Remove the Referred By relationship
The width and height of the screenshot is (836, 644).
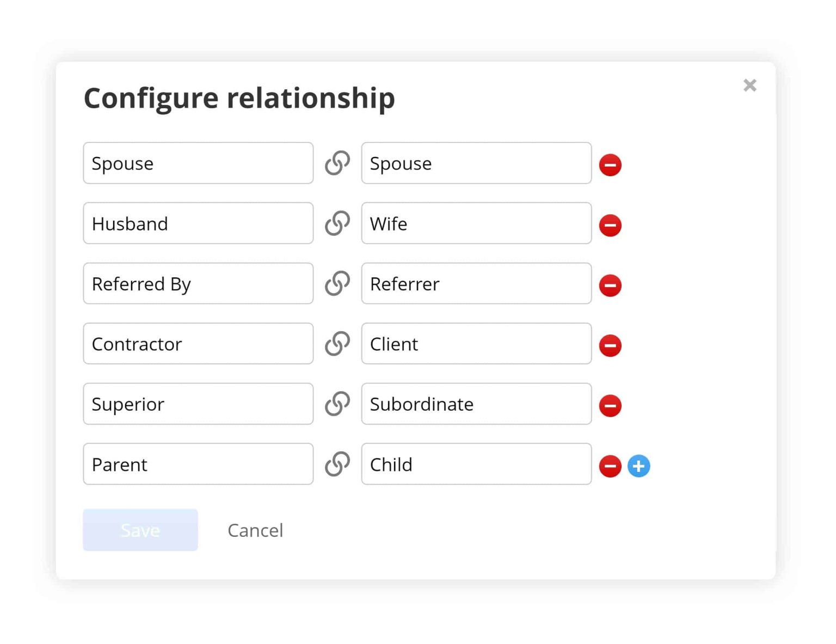tap(610, 285)
